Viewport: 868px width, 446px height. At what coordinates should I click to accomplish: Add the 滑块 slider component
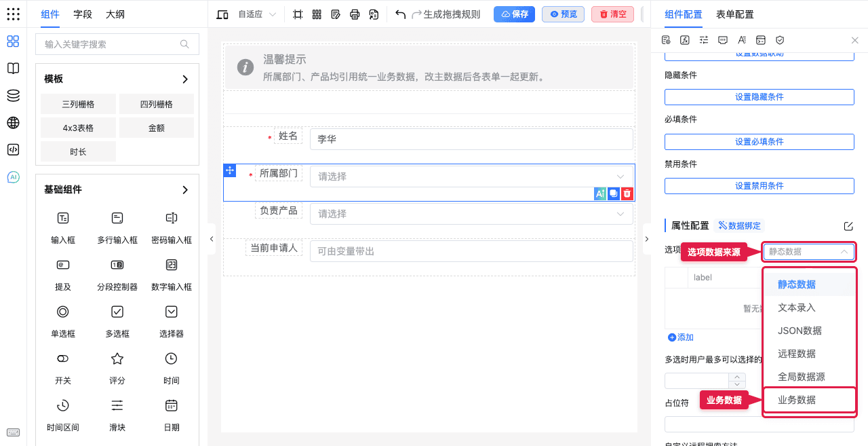[x=117, y=415]
